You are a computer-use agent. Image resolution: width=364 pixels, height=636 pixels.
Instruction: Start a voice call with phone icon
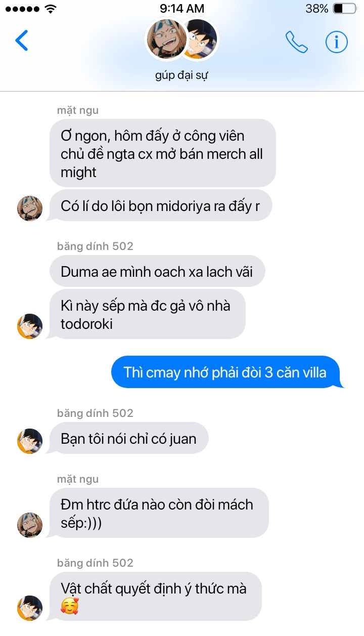pyautogui.click(x=297, y=42)
